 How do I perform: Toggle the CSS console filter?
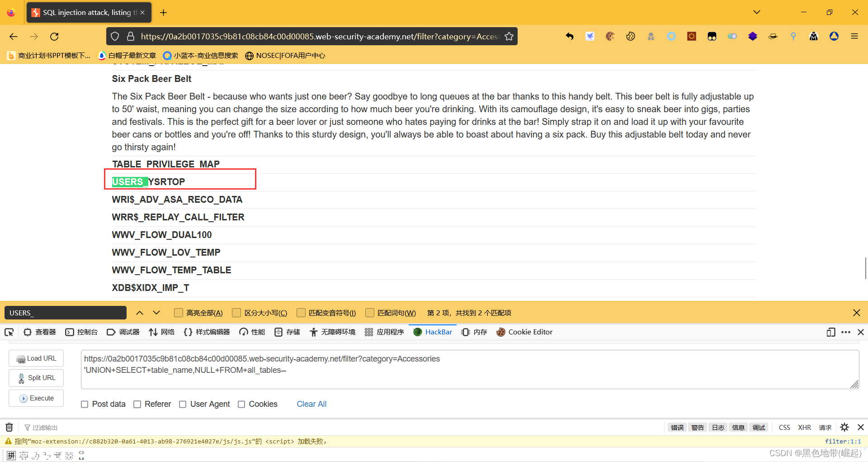point(784,428)
